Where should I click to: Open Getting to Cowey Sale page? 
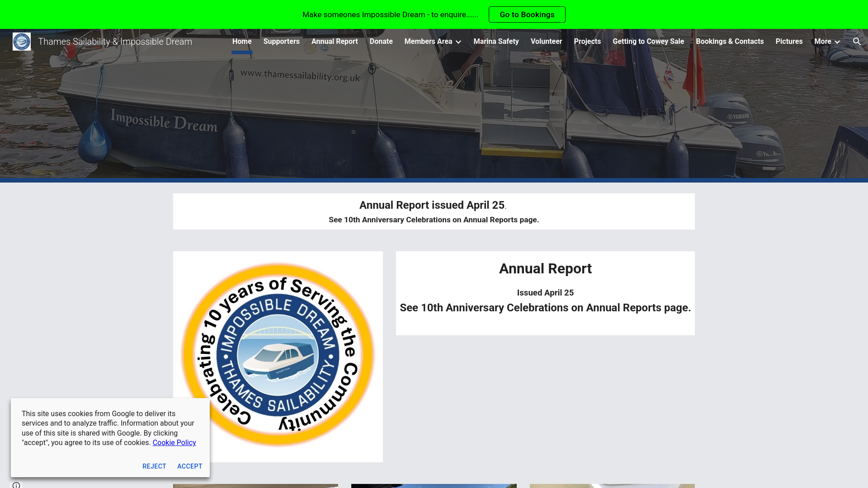[648, 42]
